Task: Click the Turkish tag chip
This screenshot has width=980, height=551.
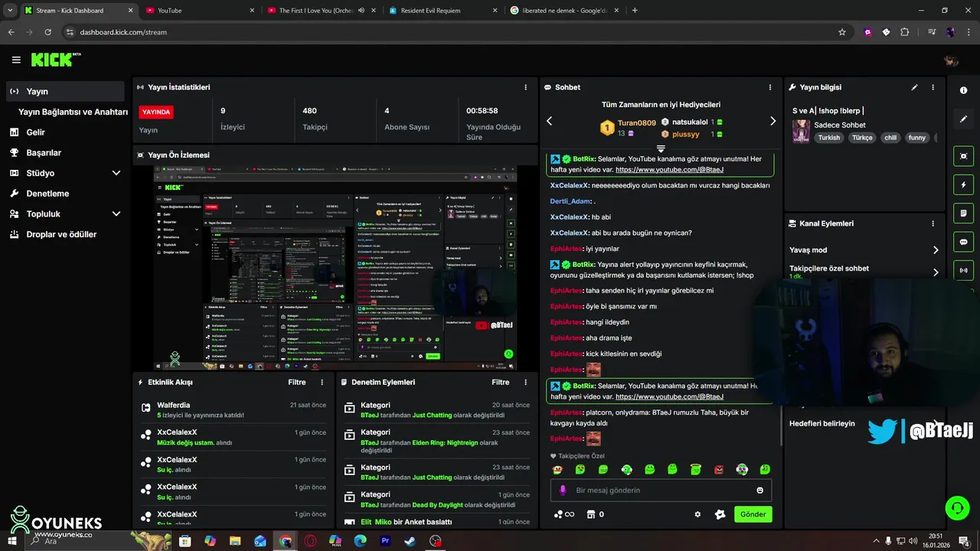Action: coord(828,138)
